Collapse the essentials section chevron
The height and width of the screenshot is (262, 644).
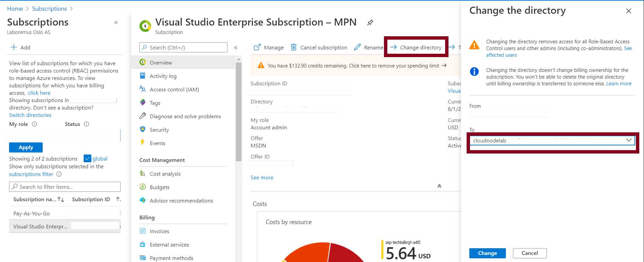439,186
